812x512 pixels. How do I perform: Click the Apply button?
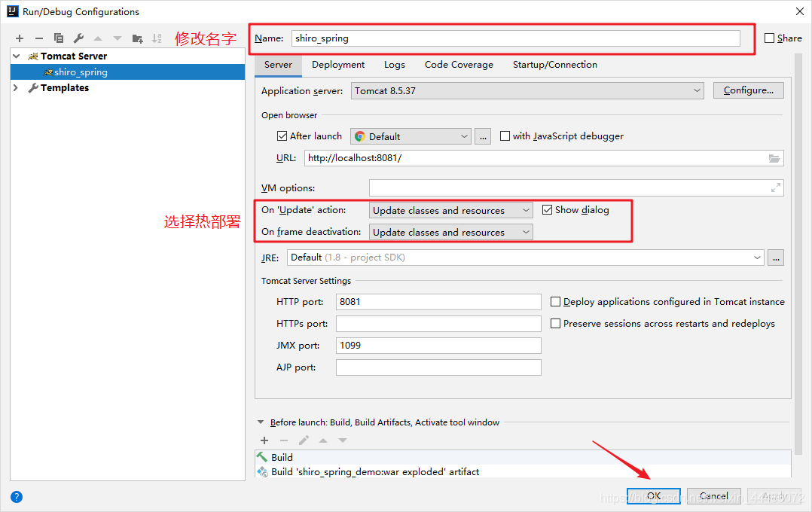(774, 496)
